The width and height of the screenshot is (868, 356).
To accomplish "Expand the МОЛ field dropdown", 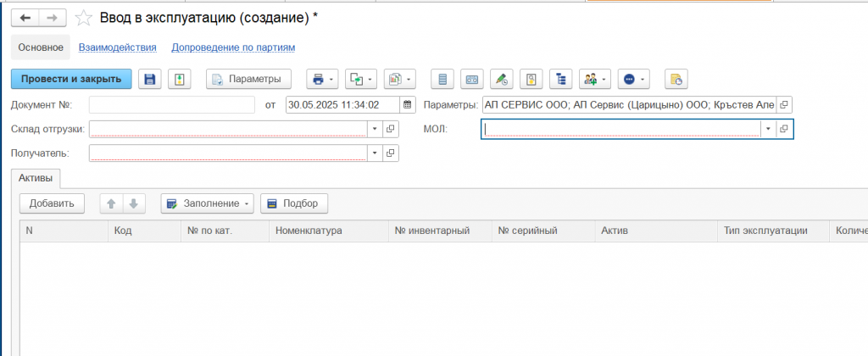I will click(767, 129).
